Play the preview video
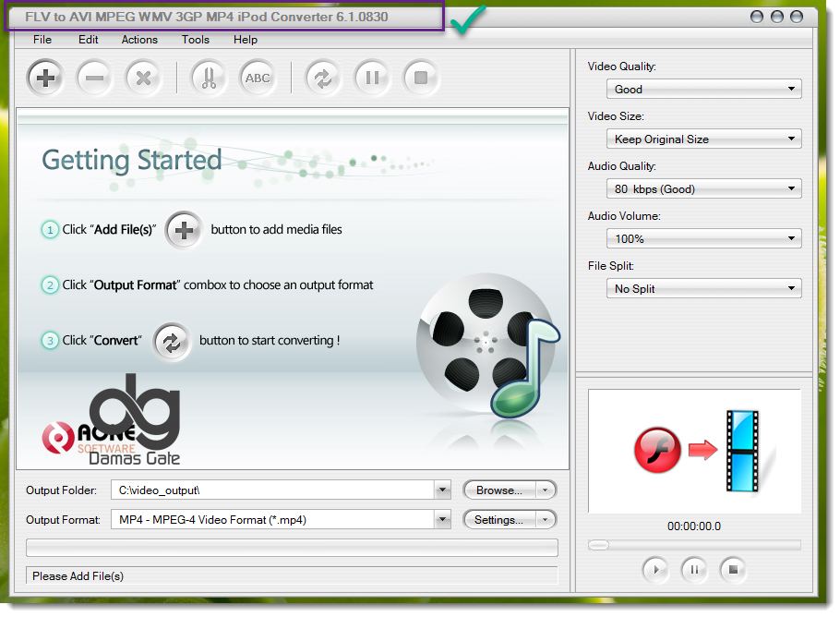This screenshot has height=617, width=840. click(655, 569)
